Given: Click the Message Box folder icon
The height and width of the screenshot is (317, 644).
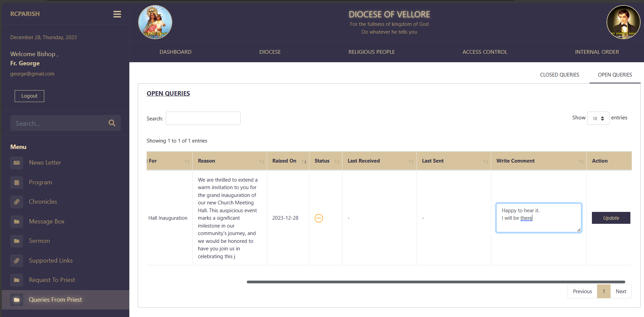Looking at the screenshot, I should click(x=17, y=222).
